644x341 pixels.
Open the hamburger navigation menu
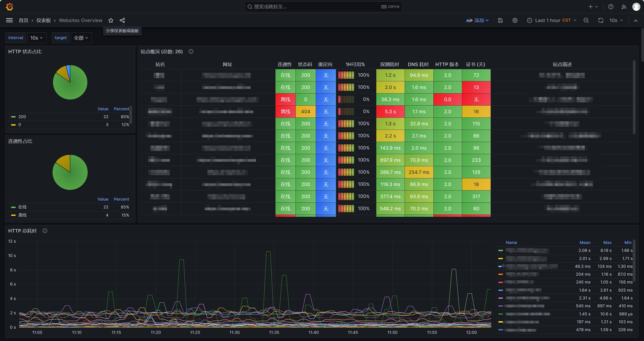[x=9, y=20]
